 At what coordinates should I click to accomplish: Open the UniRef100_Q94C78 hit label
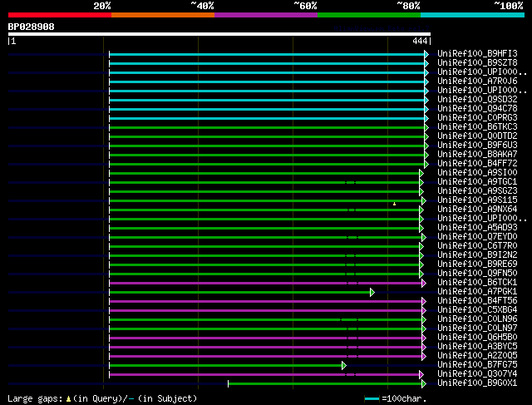tap(477, 109)
